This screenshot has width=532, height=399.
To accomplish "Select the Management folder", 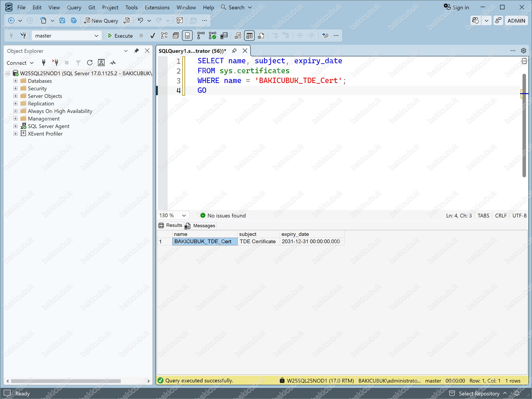I will tap(43, 119).
